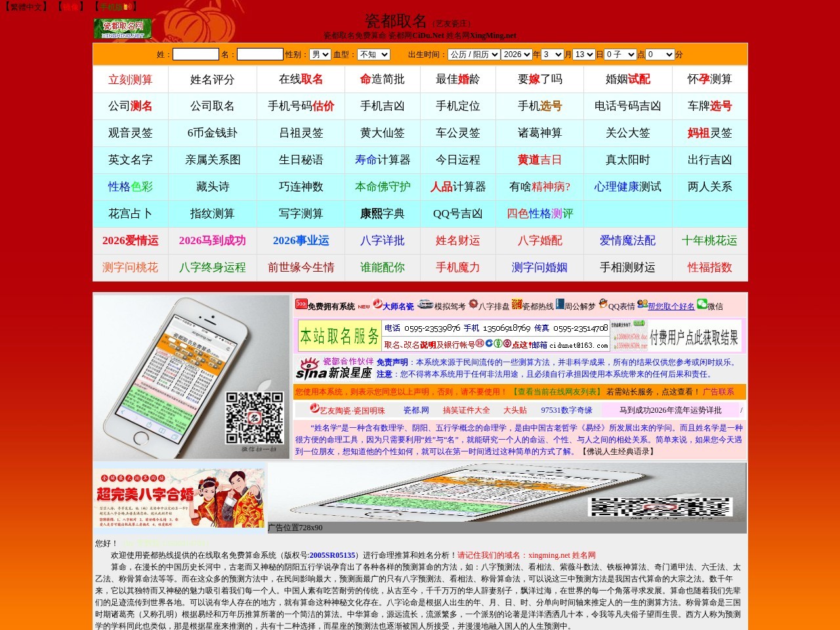This screenshot has width=840, height=630.
Task: Click the 立刻测算 button
Action: pyautogui.click(x=130, y=79)
